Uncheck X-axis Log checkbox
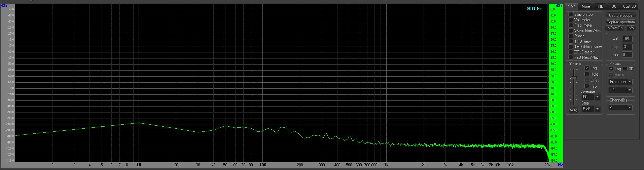The image size is (644, 170). pyautogui.click(x=611, y=69)
